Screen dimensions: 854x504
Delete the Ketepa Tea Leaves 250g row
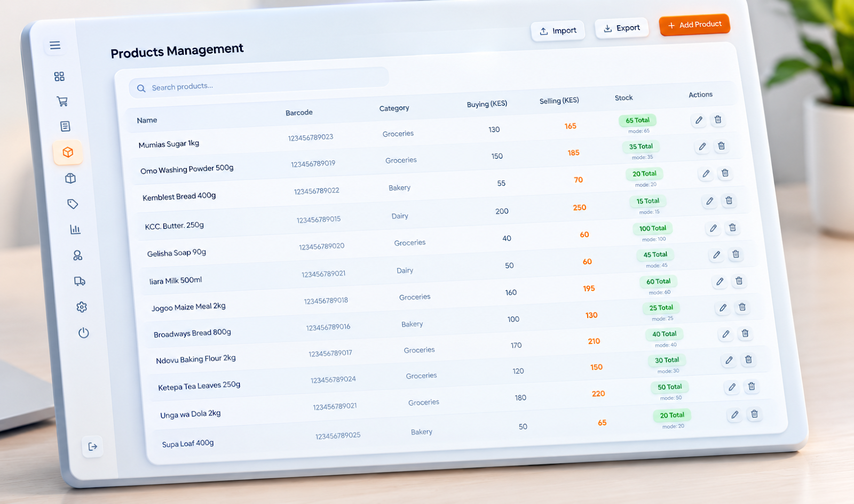point(748,359)
